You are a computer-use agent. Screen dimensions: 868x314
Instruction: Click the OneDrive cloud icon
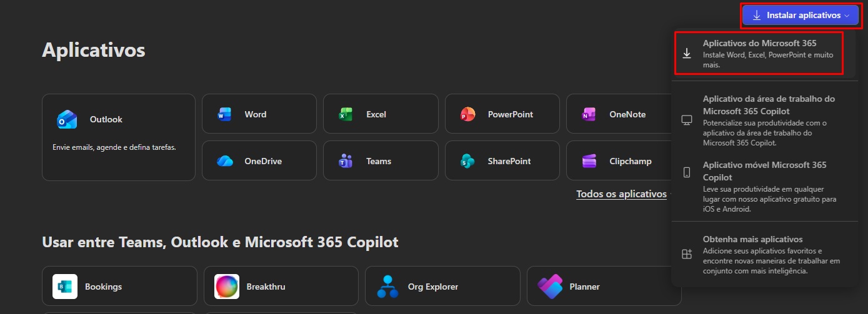point(224,161)
